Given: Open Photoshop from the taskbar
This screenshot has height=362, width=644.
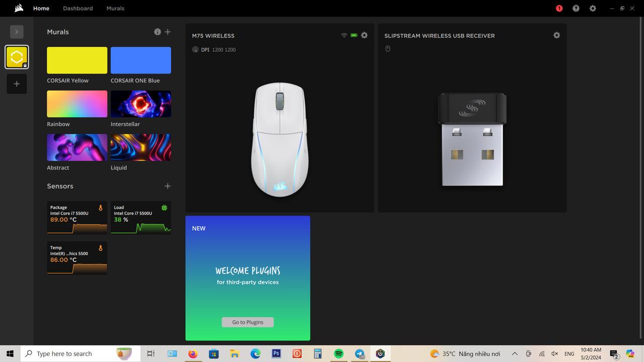Looking at the screenshot, I should [x=276, y=353].
